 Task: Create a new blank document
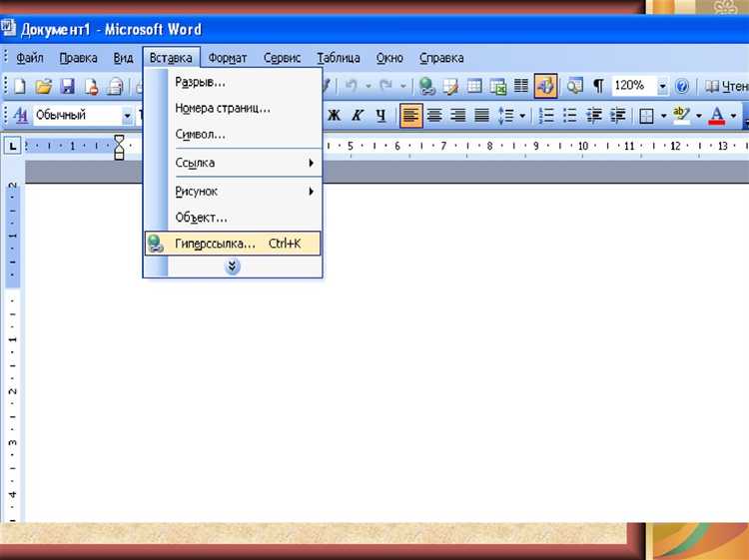pos(20,87)
